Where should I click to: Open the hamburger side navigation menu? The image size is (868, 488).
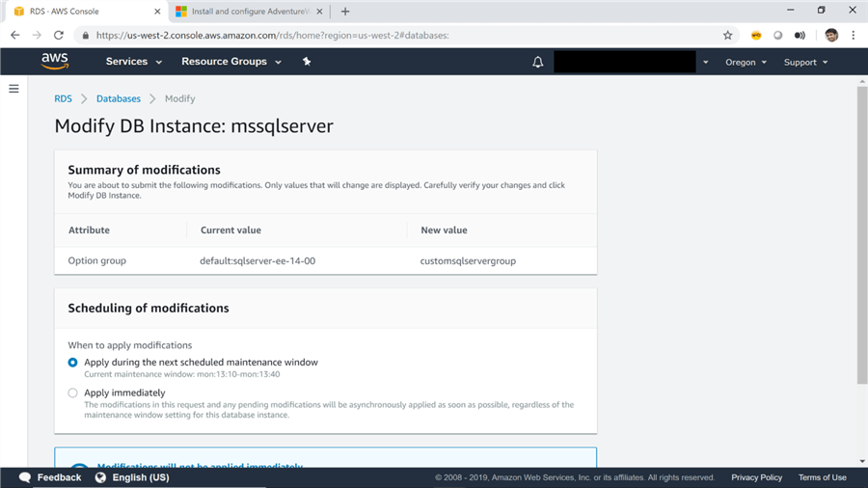pyautogui.click(x=14, y=89)
